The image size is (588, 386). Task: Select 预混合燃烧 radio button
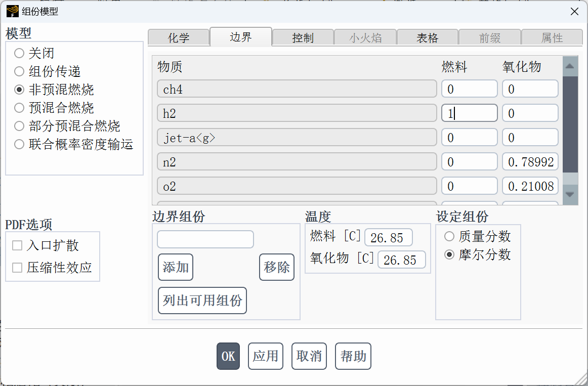pyautogui.click(x=19, y=108)
